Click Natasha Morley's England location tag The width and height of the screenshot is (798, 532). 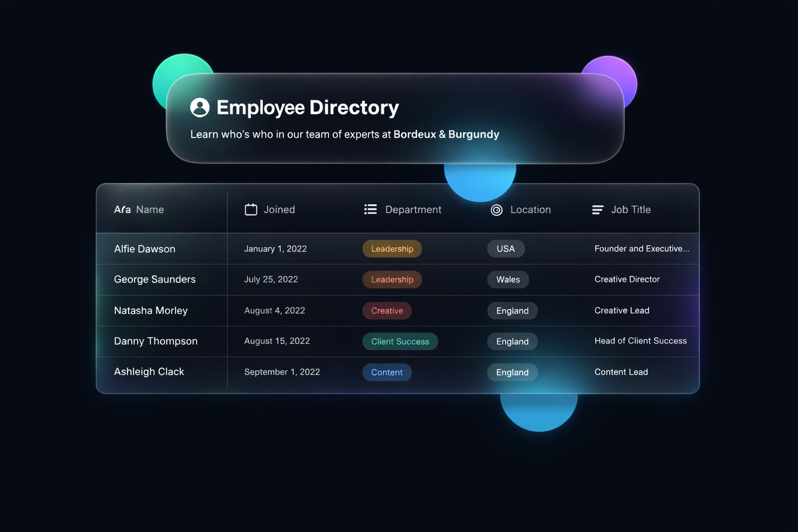(512, 311)
